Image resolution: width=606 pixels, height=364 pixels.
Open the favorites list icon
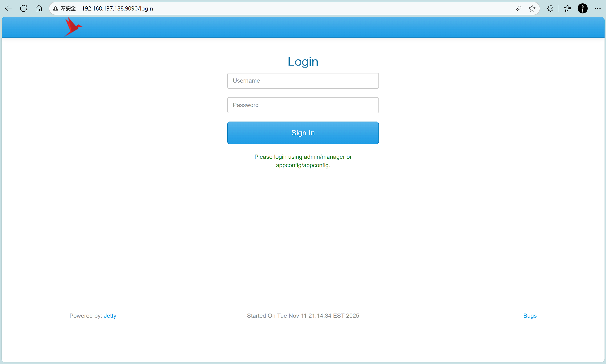click(x=567, y=9)
